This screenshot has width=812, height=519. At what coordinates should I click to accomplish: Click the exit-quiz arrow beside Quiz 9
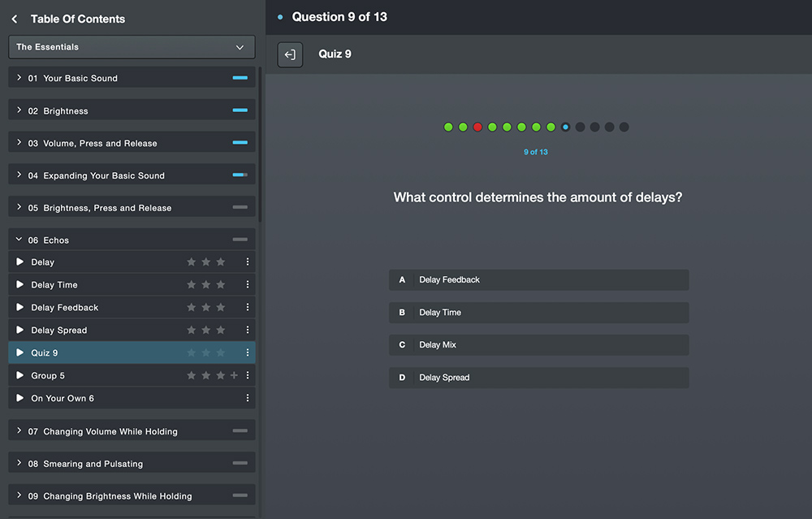click(290, 54)
